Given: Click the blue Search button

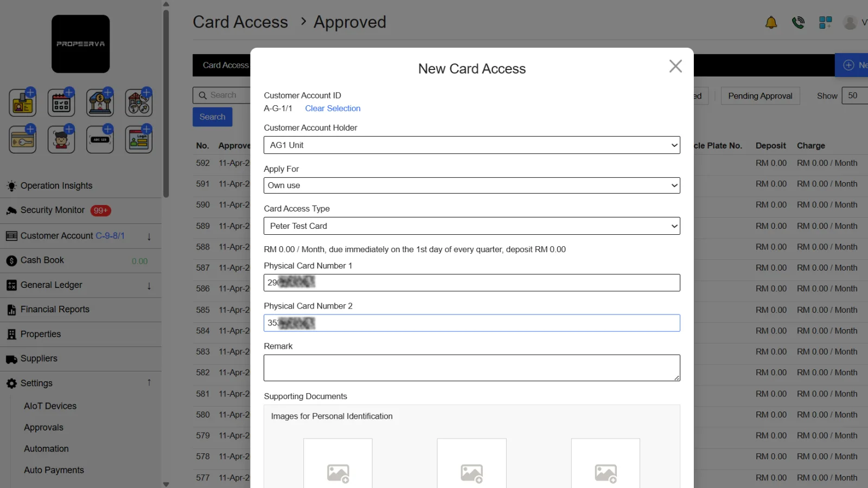Looking at the screenshot, I should (x=212, y=117).
